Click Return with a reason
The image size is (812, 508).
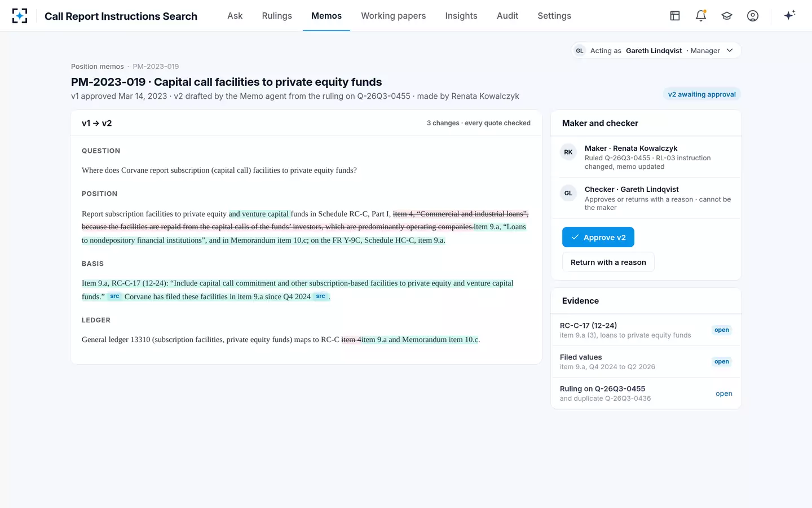click(608, 262)
